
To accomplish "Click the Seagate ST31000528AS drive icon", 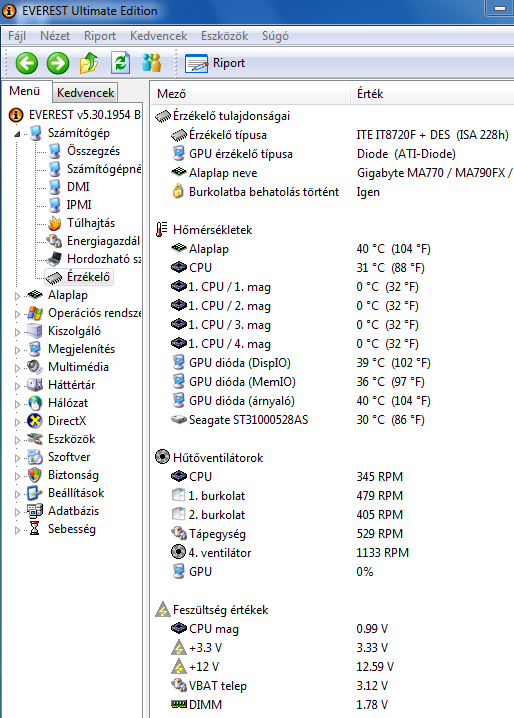I will click(179, 419).
